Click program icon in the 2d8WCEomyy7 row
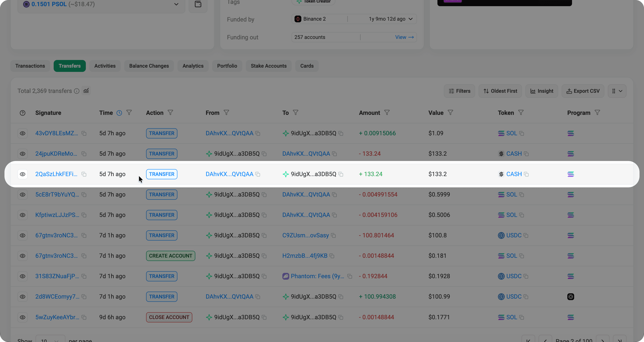Image resolution: width=644 pixels, height=342 pixels. [x=571, y=296]
